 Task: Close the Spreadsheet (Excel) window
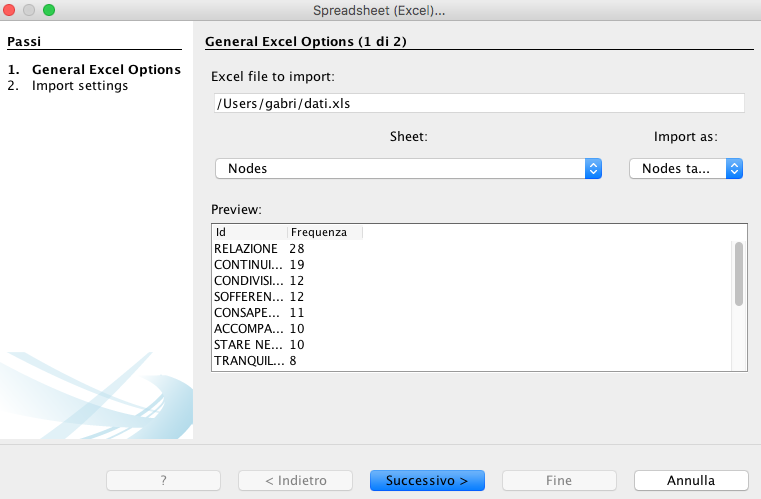(9, 10)
